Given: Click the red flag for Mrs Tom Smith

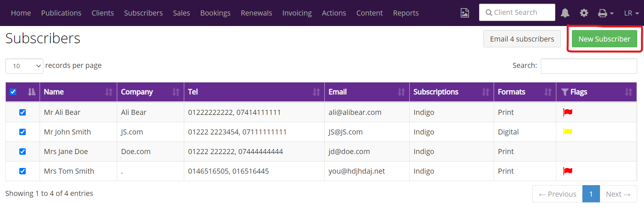Looking at the screenshot, I should (x=567, y=171).
